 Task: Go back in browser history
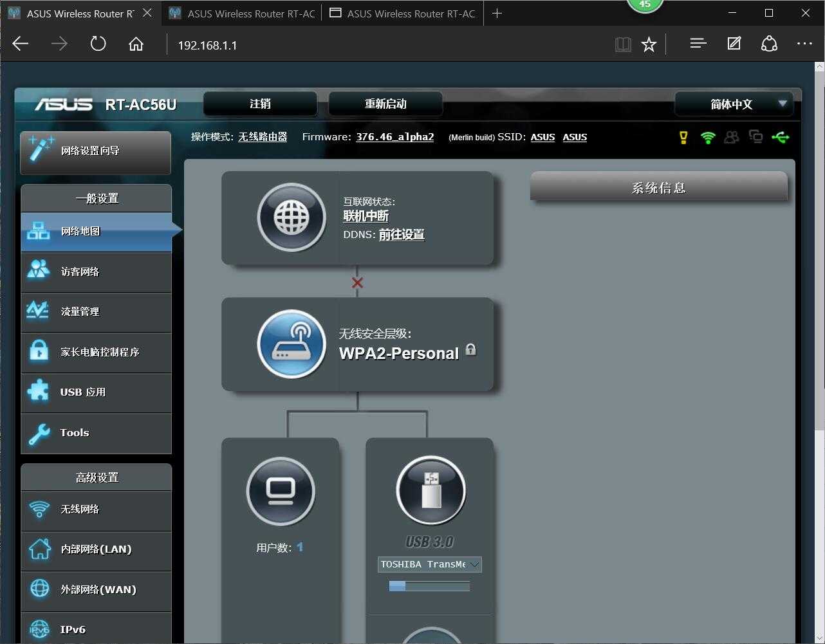point(21,44)
